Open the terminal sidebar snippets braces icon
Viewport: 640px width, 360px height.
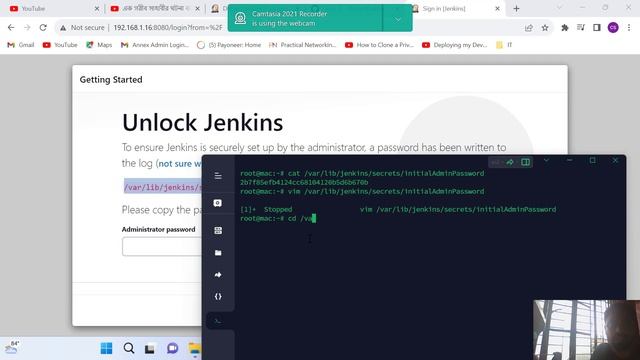tap(218, 297)
